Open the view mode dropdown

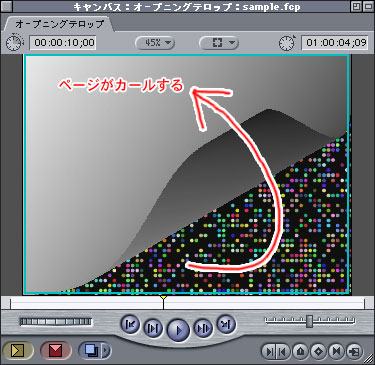pos(218,43)
